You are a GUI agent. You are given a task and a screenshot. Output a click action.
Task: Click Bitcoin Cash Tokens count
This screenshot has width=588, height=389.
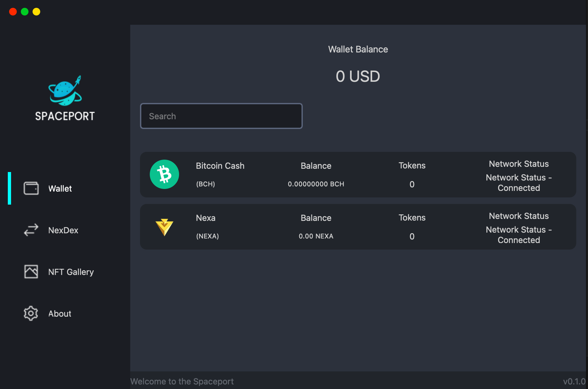coord(412,184)
